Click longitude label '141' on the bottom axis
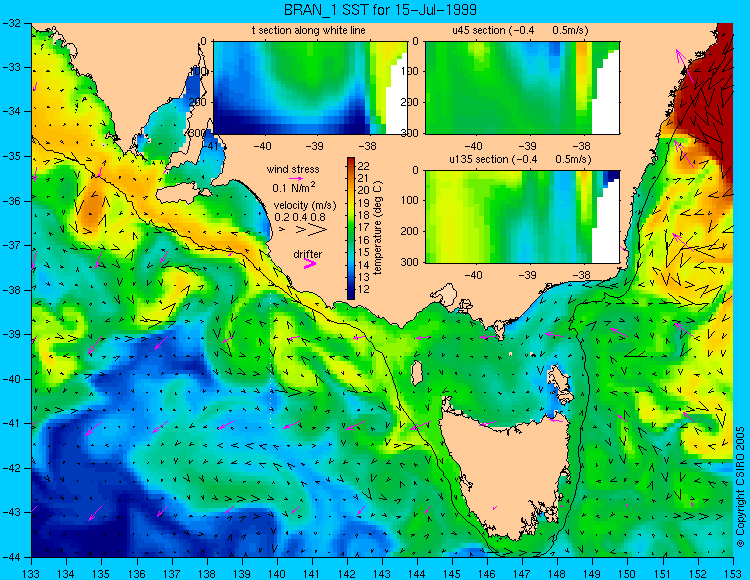Screen dimensions: 750x580 click(312, 572)
